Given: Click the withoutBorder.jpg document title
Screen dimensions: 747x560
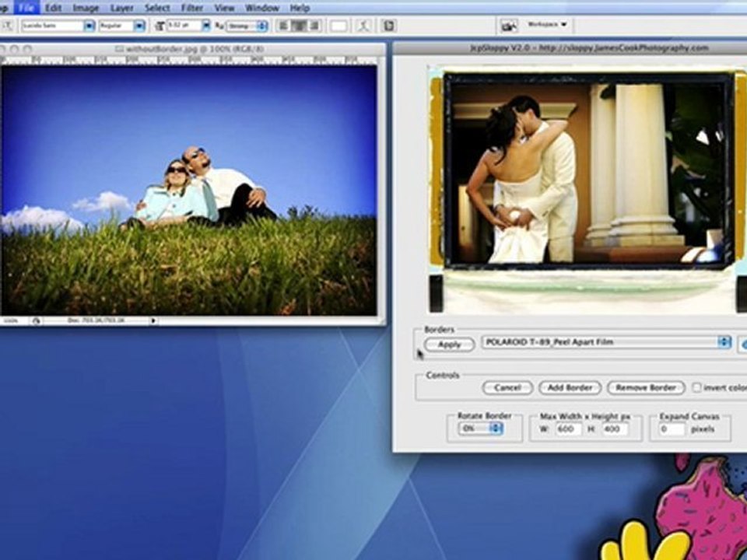Looking at the screenshot, I should [190, 48].
